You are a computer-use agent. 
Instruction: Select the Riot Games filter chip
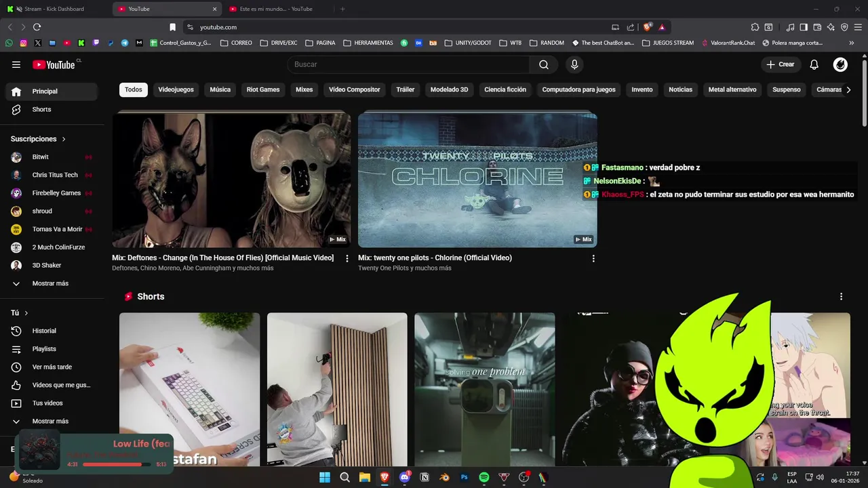(x=263, y=89)
